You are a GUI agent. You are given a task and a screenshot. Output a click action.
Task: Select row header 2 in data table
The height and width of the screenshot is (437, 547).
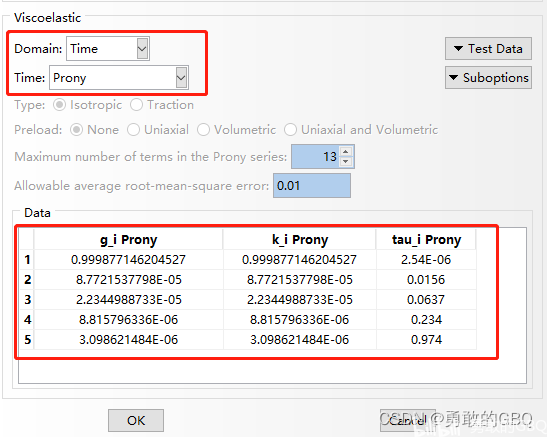coord(27,280)
